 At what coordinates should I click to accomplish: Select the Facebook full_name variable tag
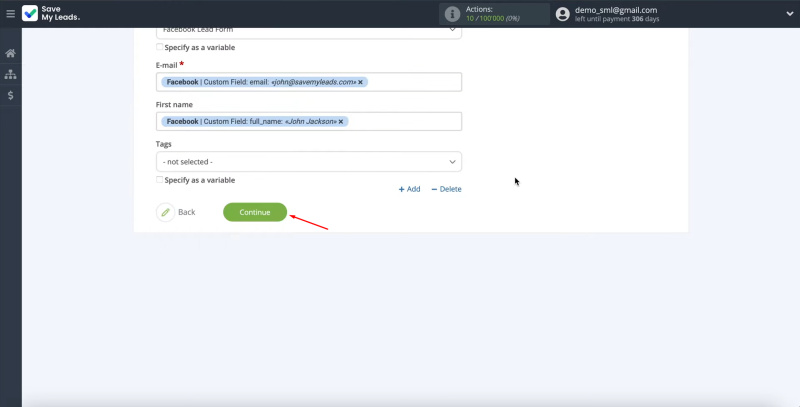pyautogui.click(x=255, y=122)
